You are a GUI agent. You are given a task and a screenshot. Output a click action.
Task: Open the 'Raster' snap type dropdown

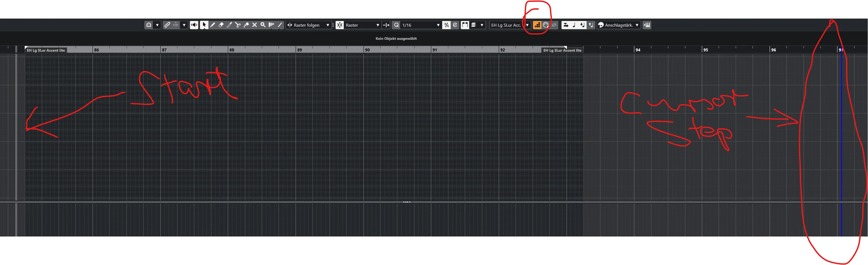(363, 25)
